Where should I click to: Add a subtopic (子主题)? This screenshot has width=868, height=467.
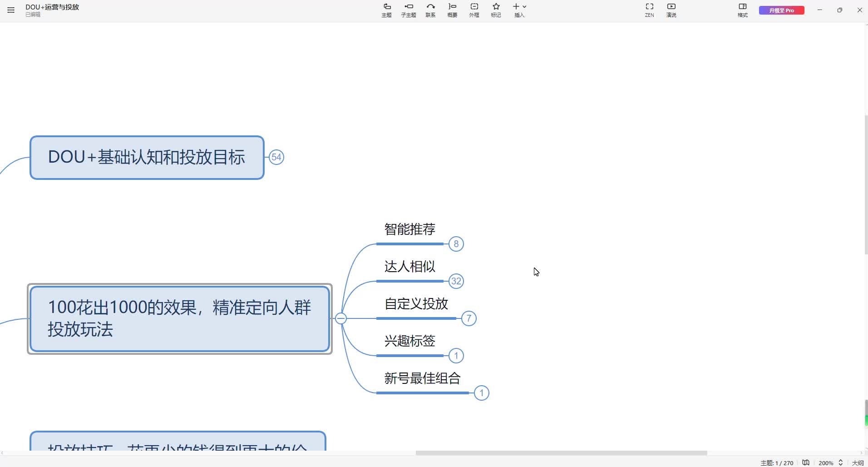click(409, 10)
